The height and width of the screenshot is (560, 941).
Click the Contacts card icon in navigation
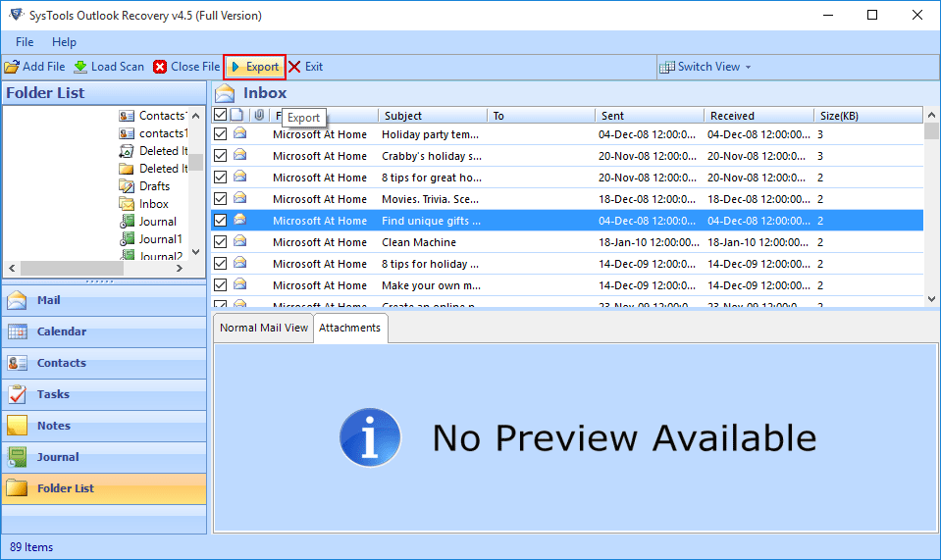(18, 363)
